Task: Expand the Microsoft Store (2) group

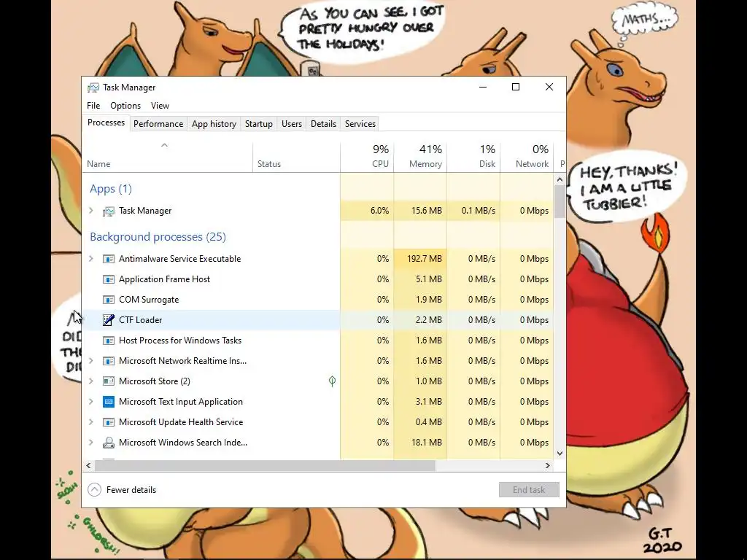Action: pyautogui.click(x=91, y=381)
